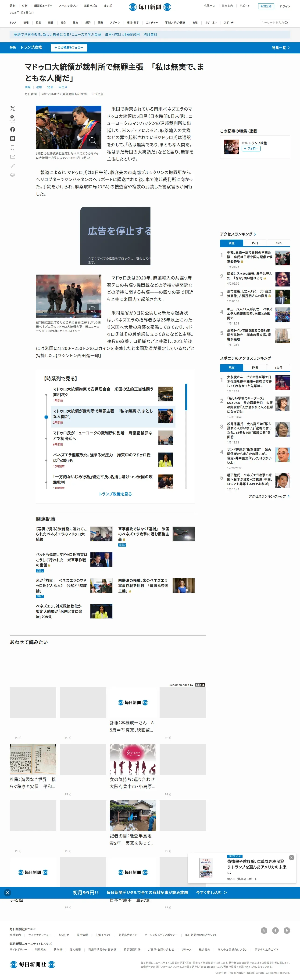Image resolution: width=300 pixels, height=980 pixels.
Task: Close the bottom subscription banner
Action: [x=7, y=893]
